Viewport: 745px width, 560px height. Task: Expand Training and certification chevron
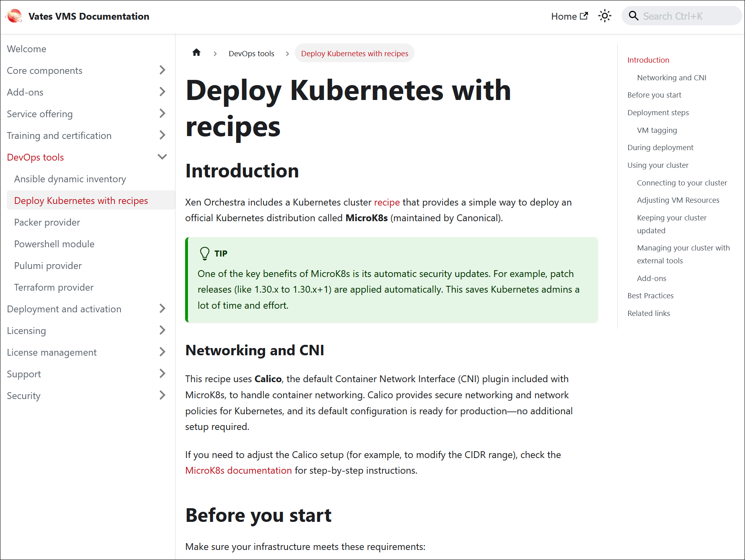click(162, 135)
